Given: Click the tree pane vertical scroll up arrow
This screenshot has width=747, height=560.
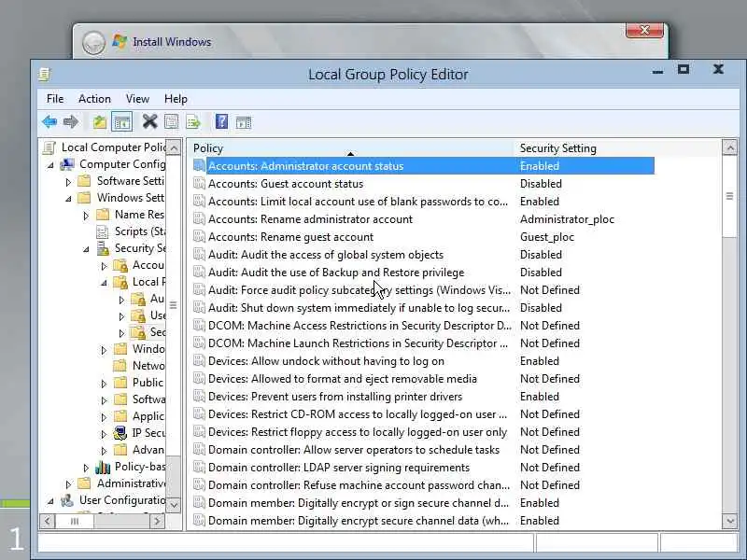Looking at the screenshot, I should click(x=174, y=147).
